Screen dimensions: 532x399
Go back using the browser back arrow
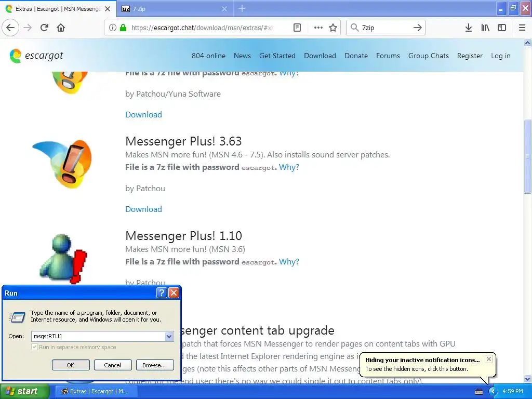(x=10, y=28)
